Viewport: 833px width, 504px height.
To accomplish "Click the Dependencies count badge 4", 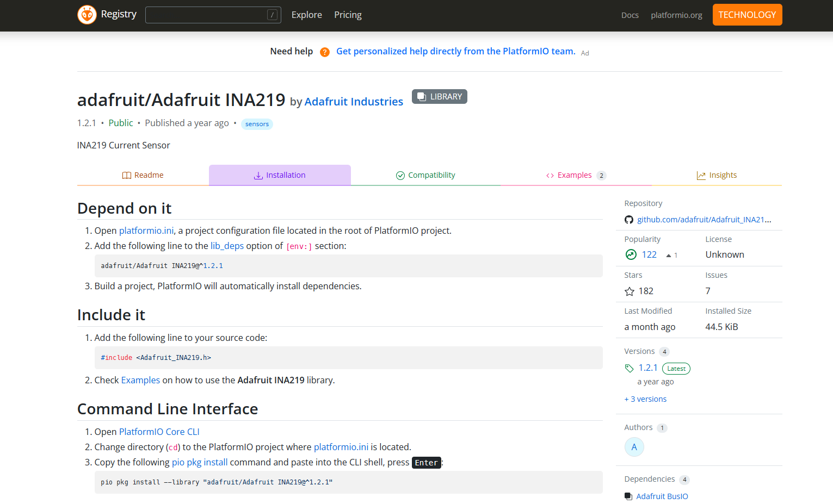I will pyautogui.click(x=684, y=480).
